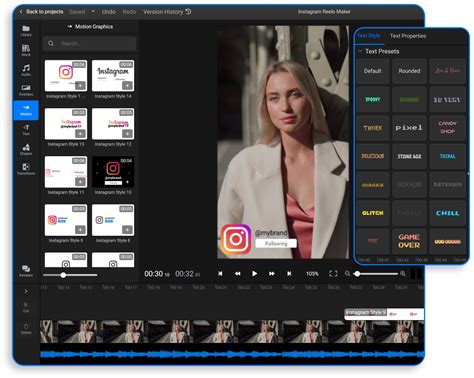Add Instagram Style 12 with plus icon
This screenshot has width=474, height=378.
(127, 134)
